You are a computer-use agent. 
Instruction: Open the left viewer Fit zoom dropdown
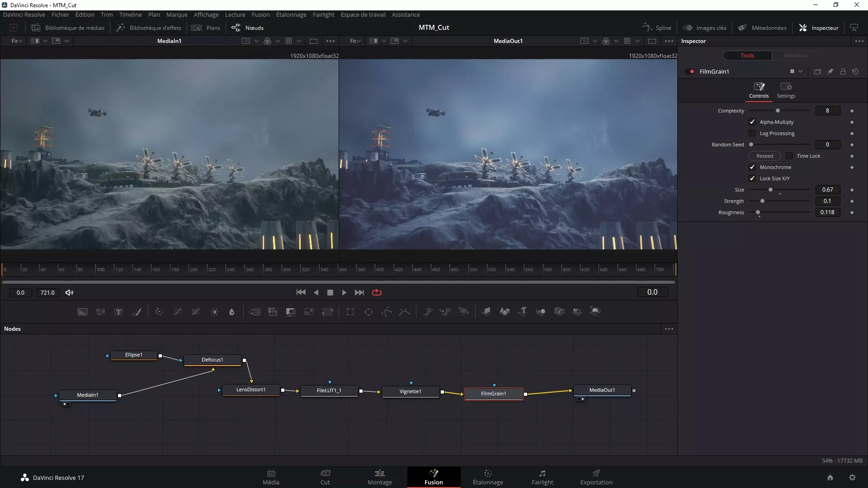tap(17, 41)
